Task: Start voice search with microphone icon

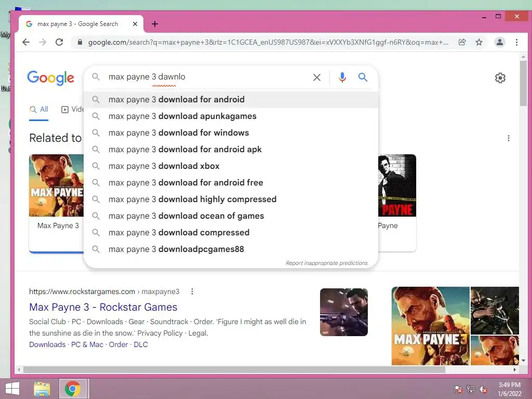Action: click(x=342, y=77)
